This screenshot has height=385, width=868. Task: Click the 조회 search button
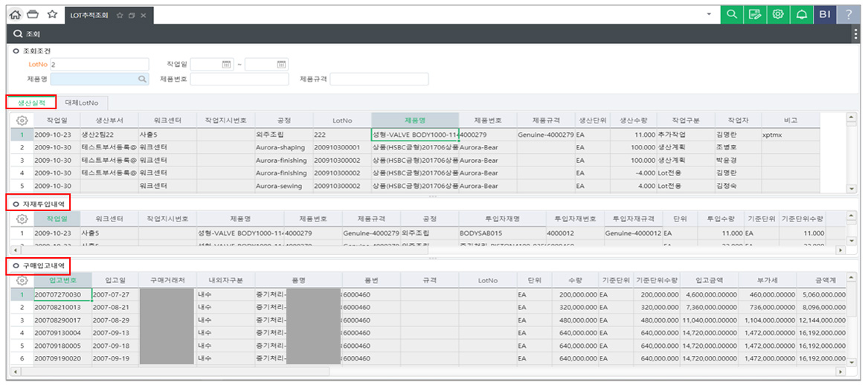coord(27,33)
